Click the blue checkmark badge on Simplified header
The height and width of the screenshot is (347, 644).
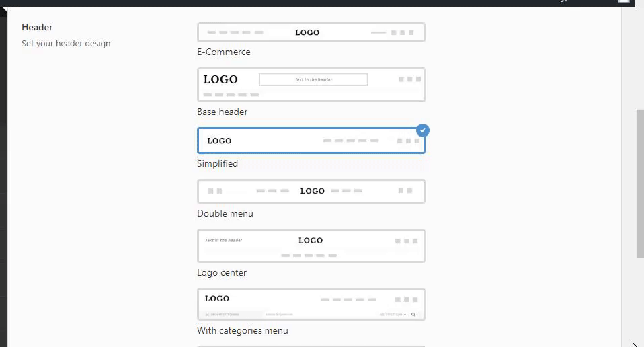click(x=422, y=130)
